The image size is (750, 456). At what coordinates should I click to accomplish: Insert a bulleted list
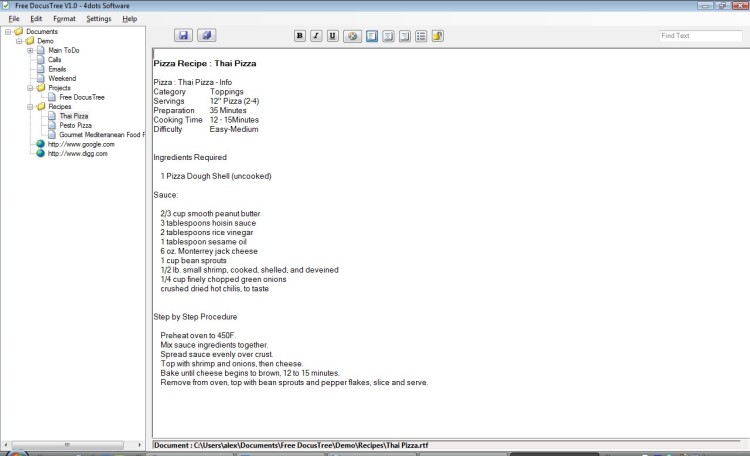421,36
